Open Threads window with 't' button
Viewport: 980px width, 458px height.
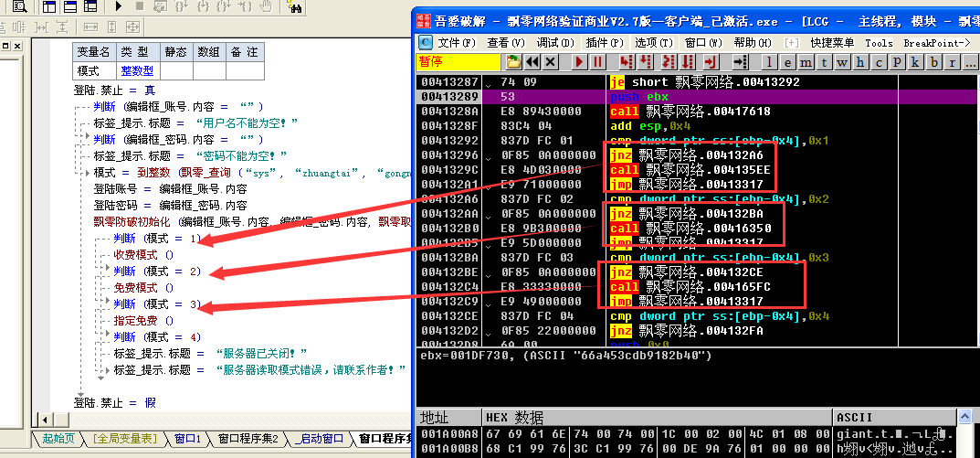825,62
